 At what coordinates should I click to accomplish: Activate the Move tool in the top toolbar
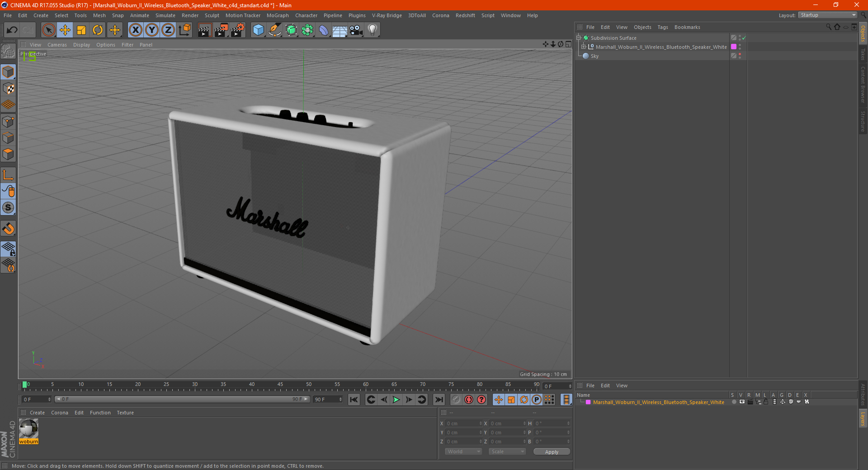point(65,30)
